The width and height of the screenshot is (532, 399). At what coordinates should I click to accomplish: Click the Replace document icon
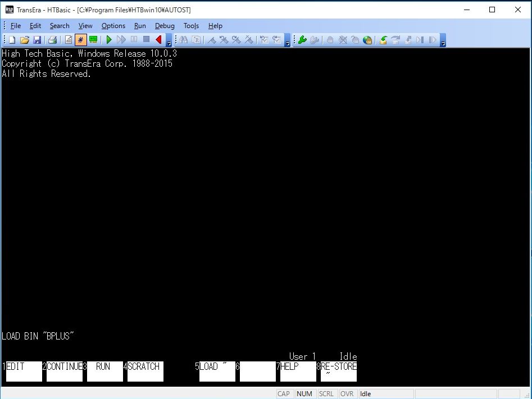196,40
